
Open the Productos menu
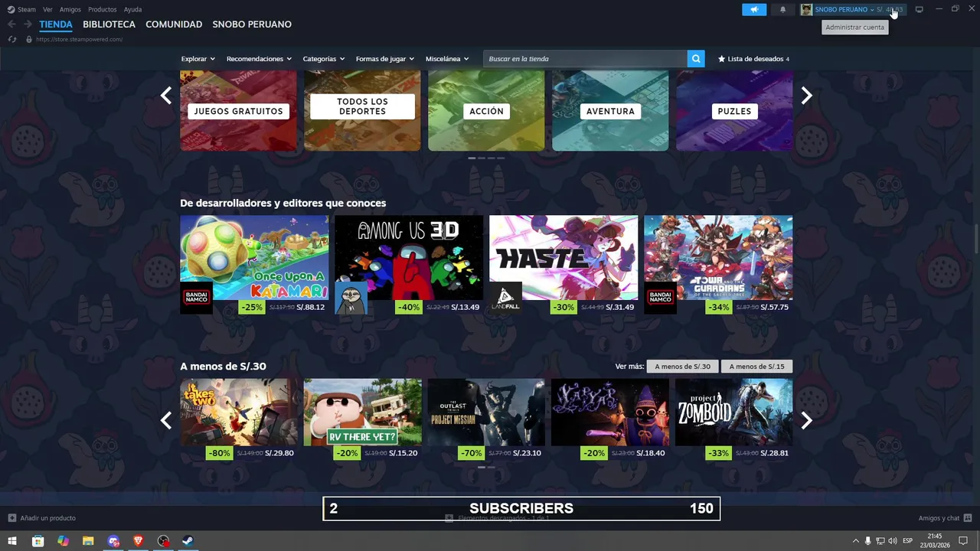pyautogui.click(x=103, y=9)
